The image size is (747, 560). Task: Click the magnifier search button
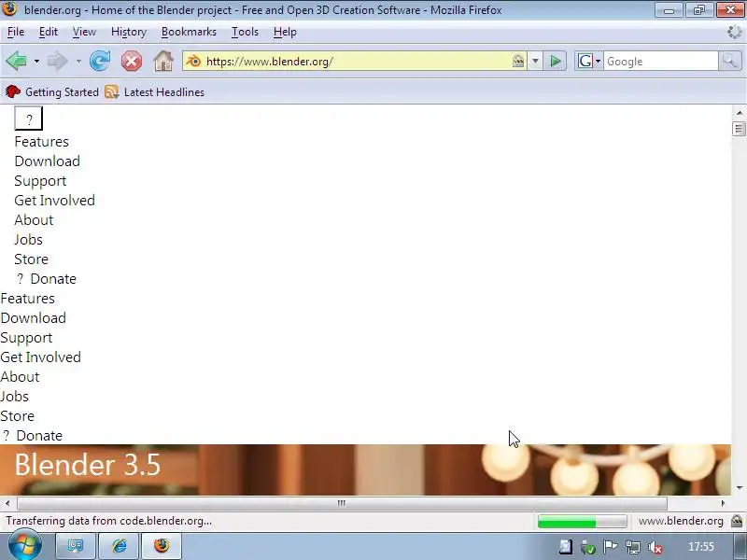(729, 61)
